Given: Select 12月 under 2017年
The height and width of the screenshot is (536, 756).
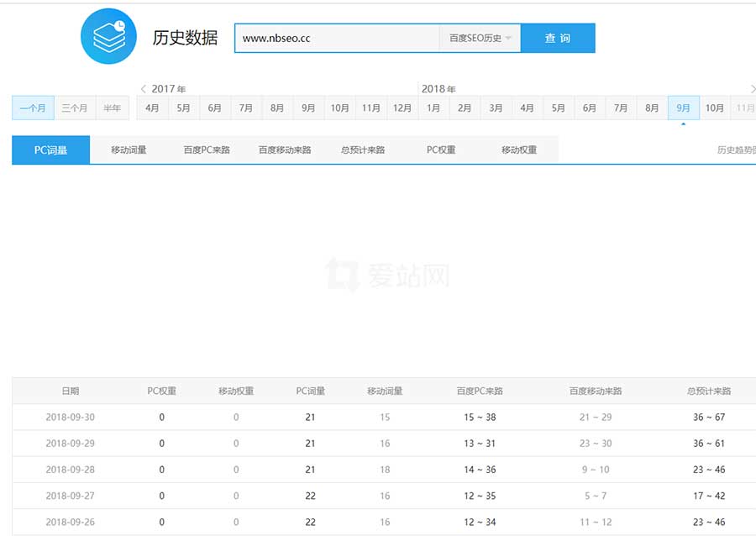Looking at the screenshot, I should pyautogui.click(x=402, y=108).
